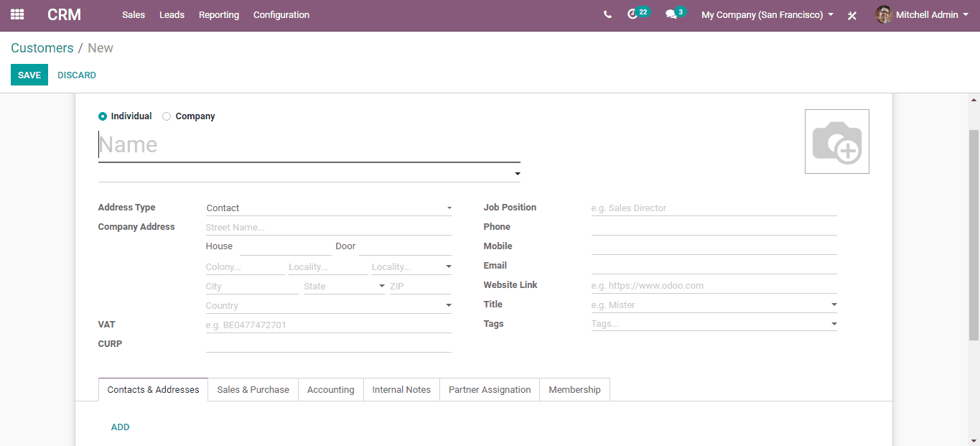This screenshot has width=980, height=446.
Task: Open the Reporting menu
Action: coord(219,14)
